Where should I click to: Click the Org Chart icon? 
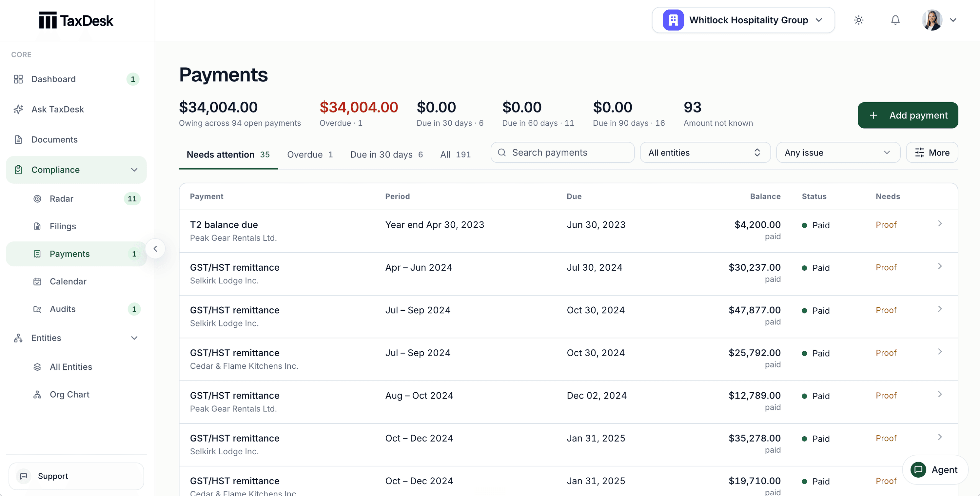(x=37, y=394)
